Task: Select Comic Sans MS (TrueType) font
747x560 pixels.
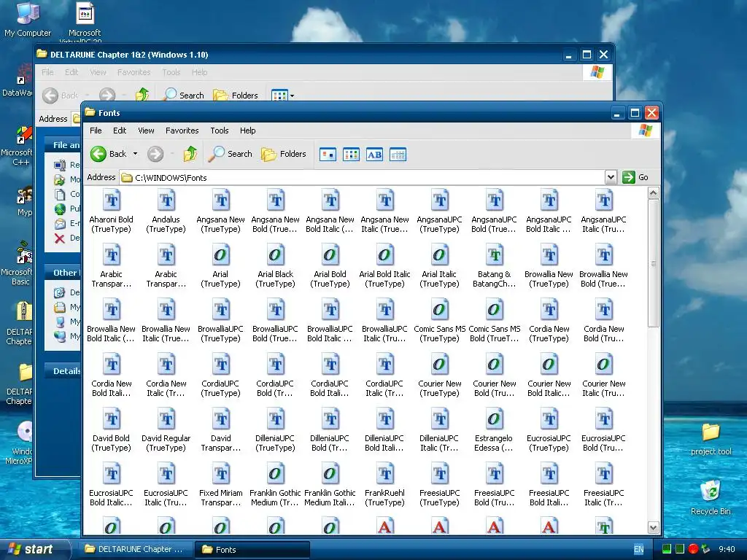Action: (x=440, y=320)
